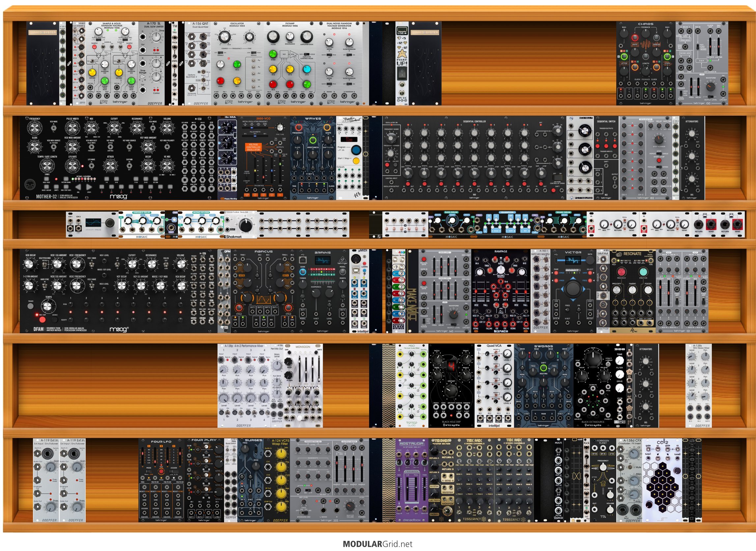Click the DFAM VCO DECAY knob
The width and height of the screenshot is (756, 551).
29,265
